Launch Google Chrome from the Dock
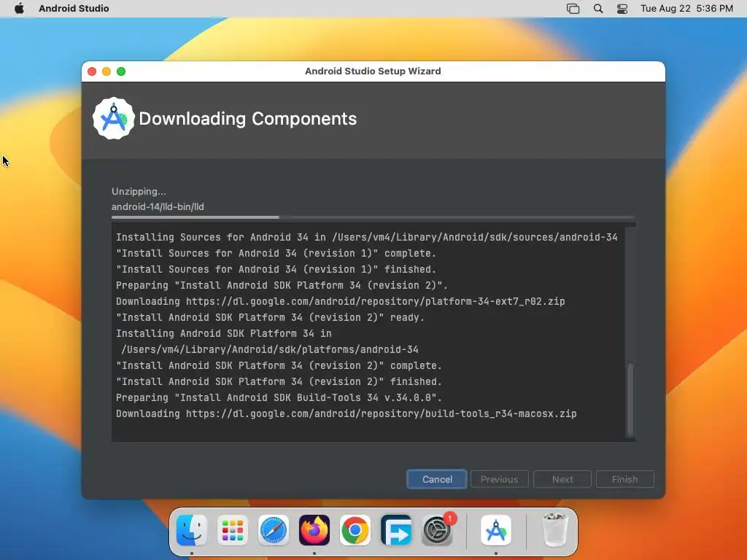The width and height of the screenshot is (747, 560). click(x=355, y=530)
